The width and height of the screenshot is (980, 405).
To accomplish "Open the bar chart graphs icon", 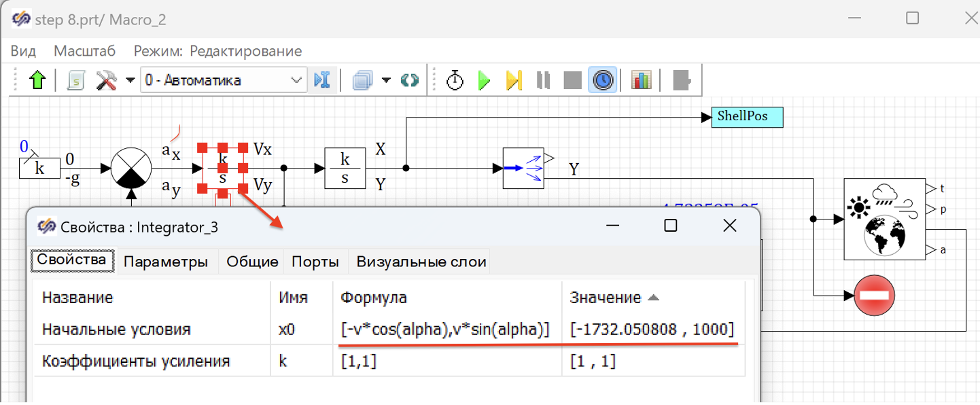I will coord(641,80).
